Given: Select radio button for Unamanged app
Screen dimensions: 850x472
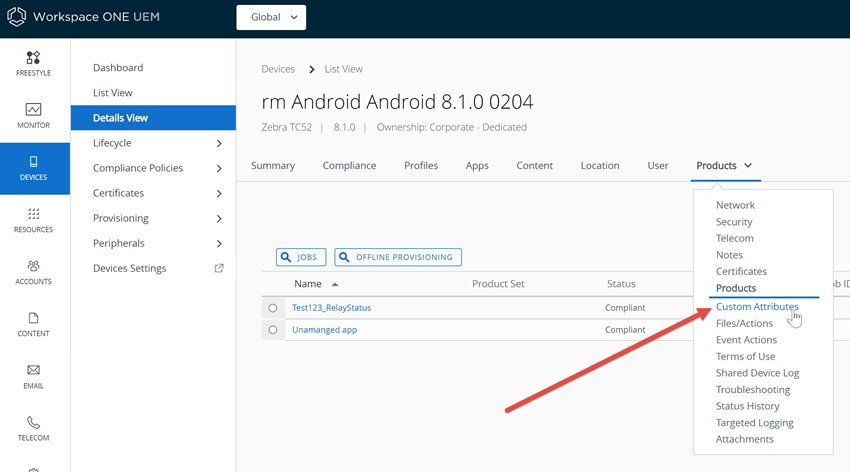Looking at the screenshot, I should click(273, 329).
